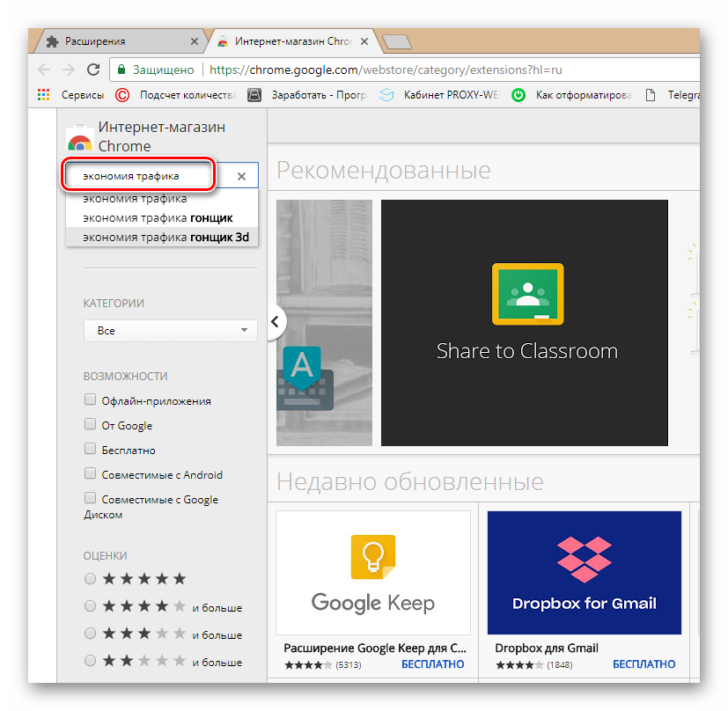The height and width of the screenshot is (711, 728).
Task: Check the От Google filter
Action: tap(90, 424)
